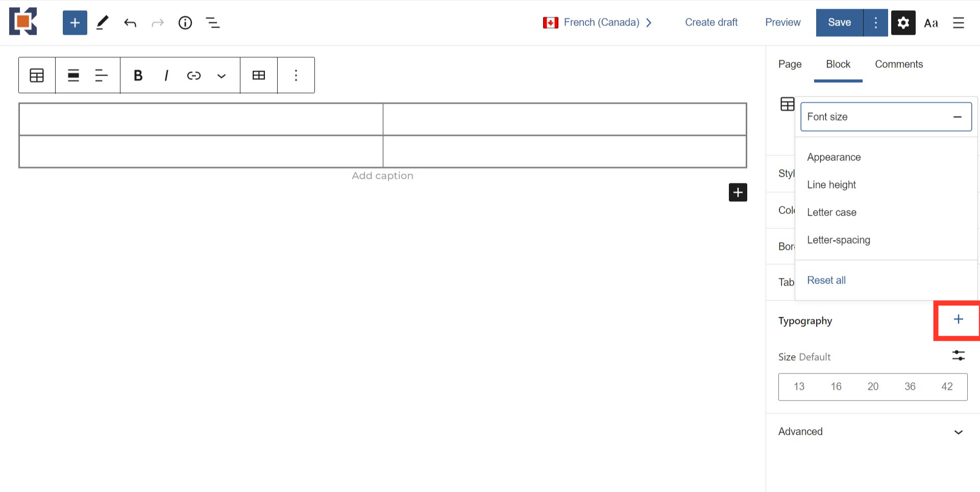Open the hamburger main menu
This screenshot has width=980, height=492.
coord(959,22)
